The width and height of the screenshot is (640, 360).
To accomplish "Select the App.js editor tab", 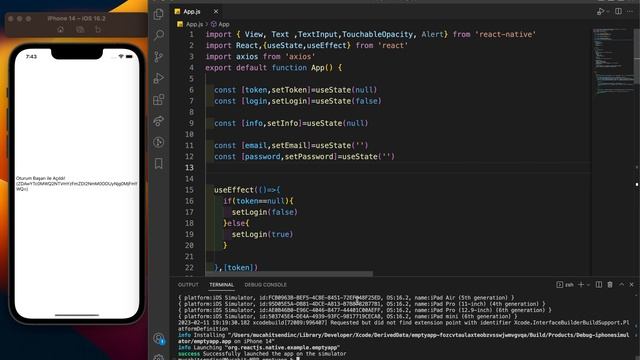I will pos(196,11).
